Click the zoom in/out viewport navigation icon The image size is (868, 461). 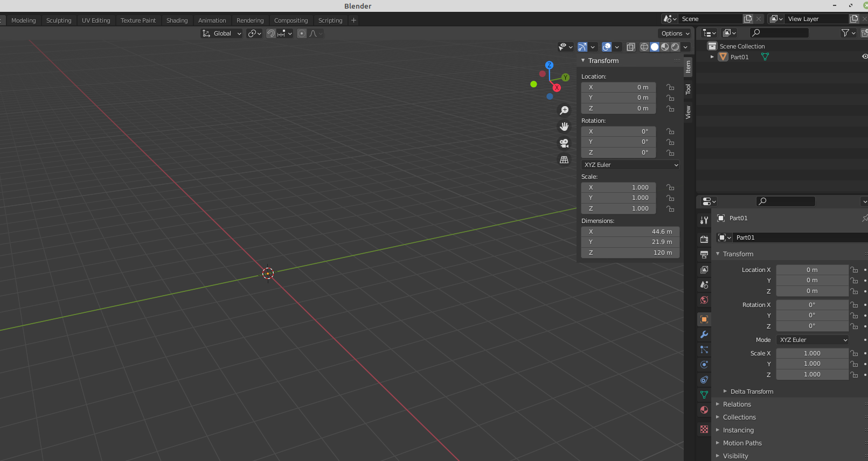(x=564, y=110)
